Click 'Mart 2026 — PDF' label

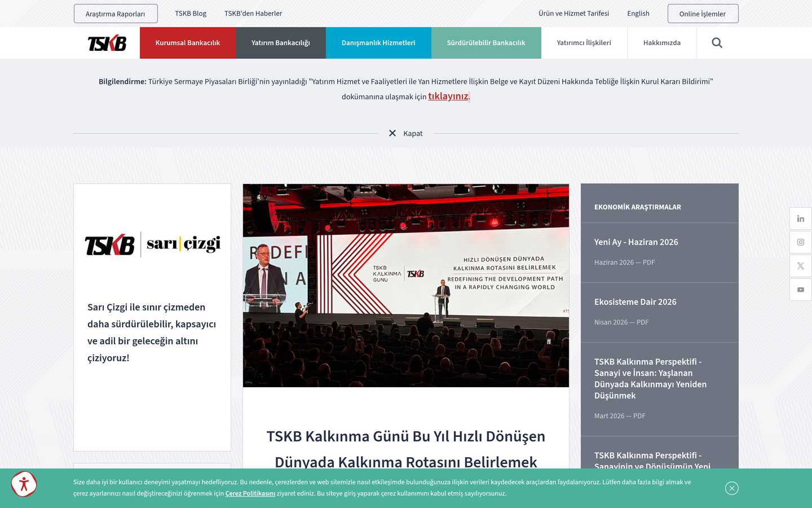pyautogui.click(x=620, y=416)
